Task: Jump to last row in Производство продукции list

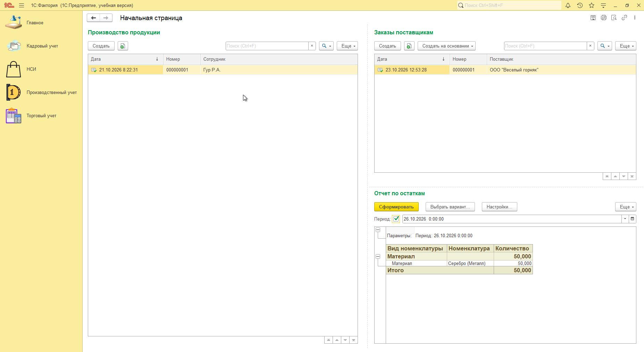Action: pyautogui.click(x=353, y=340)
